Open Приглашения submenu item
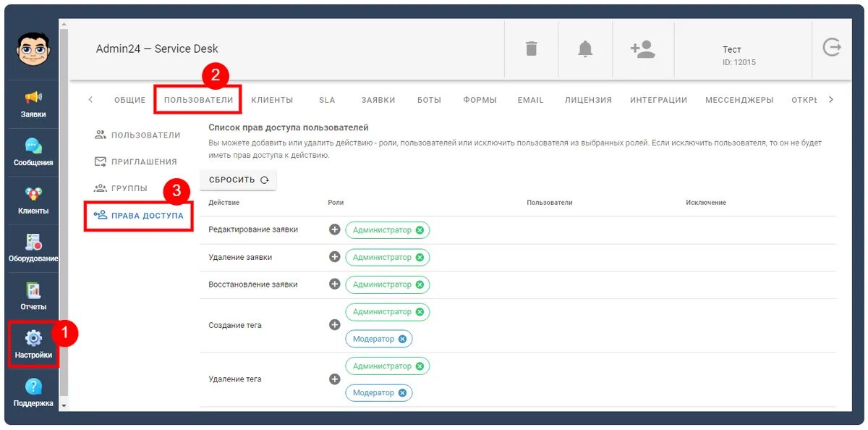Image resolution: width=868 pixels, height=430 pixels. tap(137, 161)
